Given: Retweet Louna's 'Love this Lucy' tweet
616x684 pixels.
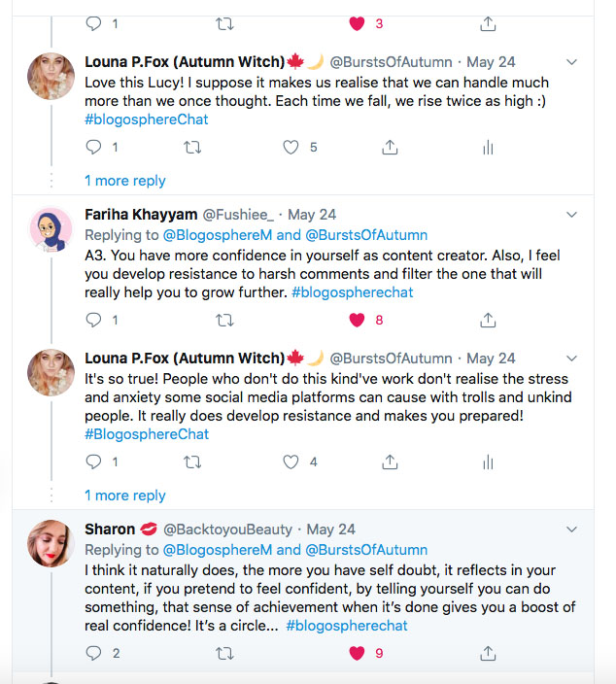Looking at the screenshot, I should point(192,148).
